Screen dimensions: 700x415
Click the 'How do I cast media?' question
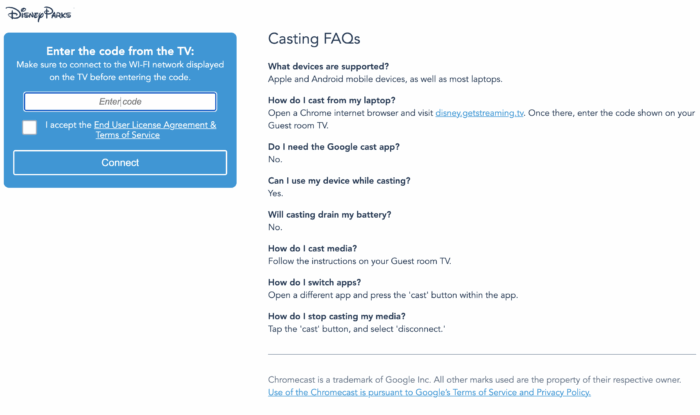(312, 249)
